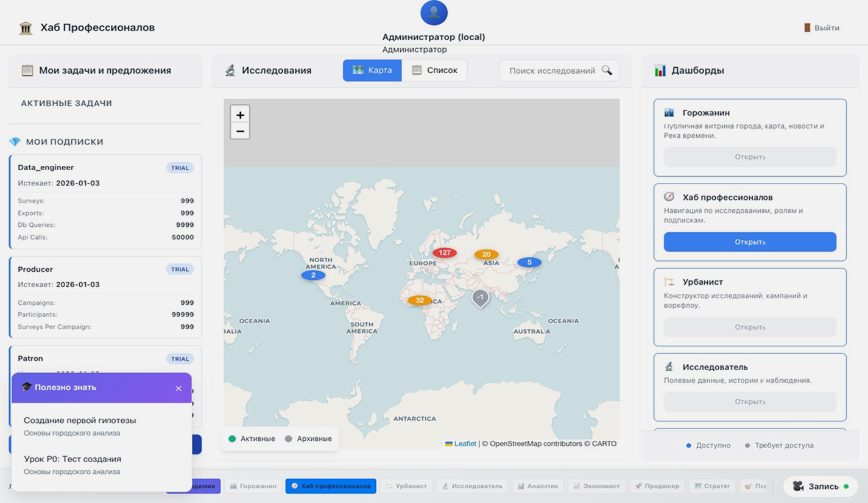Click the user avatar icon at top
Viewport: 868px width, 503px height.
pos(434,12)
